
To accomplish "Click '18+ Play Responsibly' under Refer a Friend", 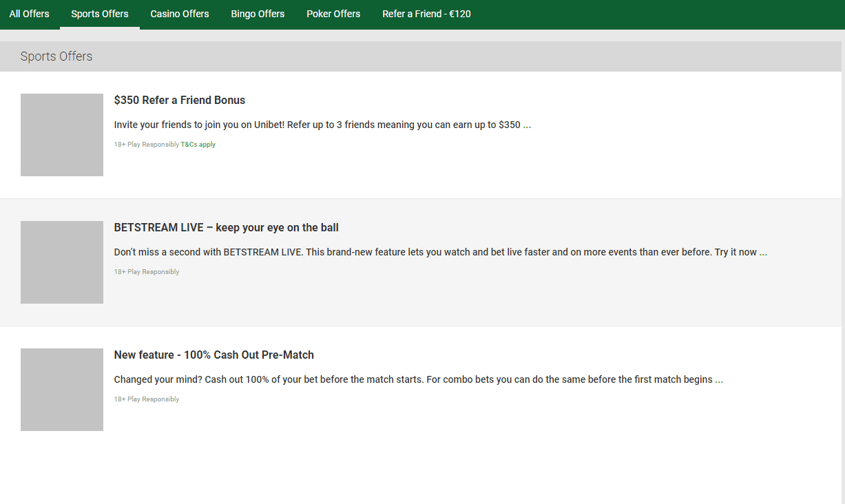I will [x=147, y=145].
